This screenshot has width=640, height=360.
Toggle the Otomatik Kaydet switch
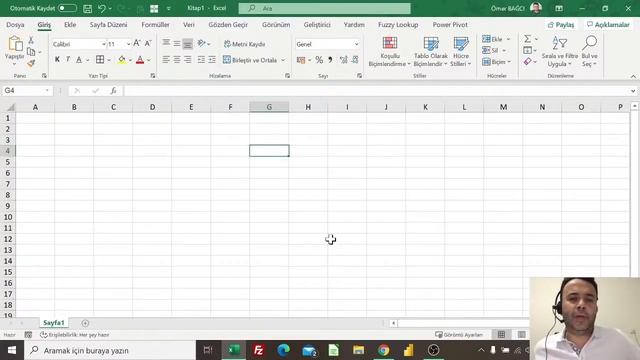coord(67,8)
